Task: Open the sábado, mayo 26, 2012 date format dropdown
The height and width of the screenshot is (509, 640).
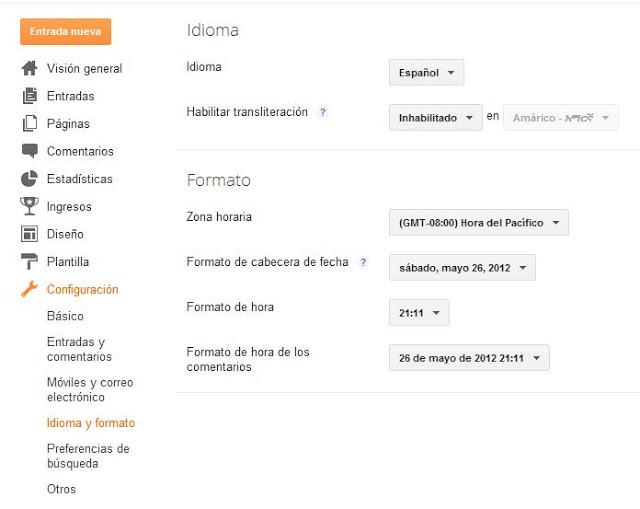Action: pyautogui.click(x=462, y=268)
